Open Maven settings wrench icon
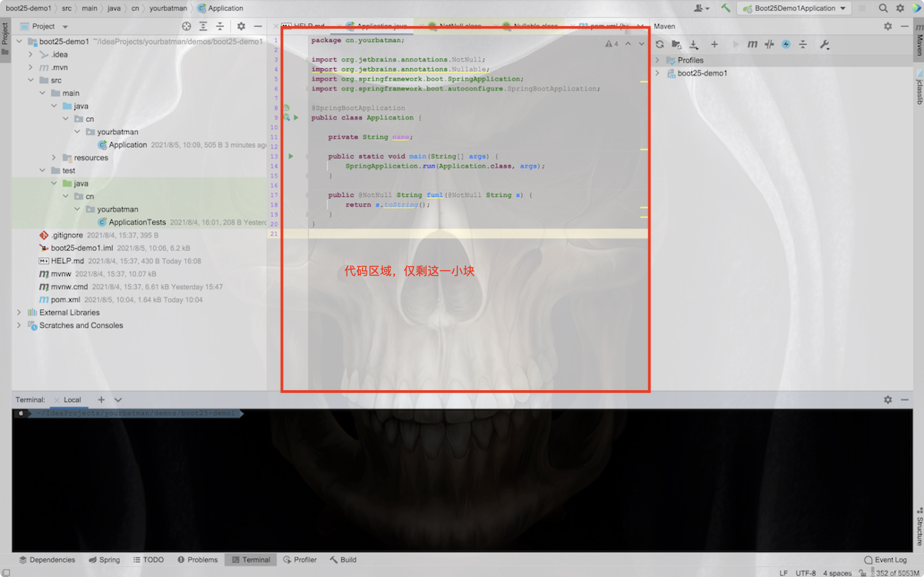Screen dimensions: 924x577 [824, 44]
